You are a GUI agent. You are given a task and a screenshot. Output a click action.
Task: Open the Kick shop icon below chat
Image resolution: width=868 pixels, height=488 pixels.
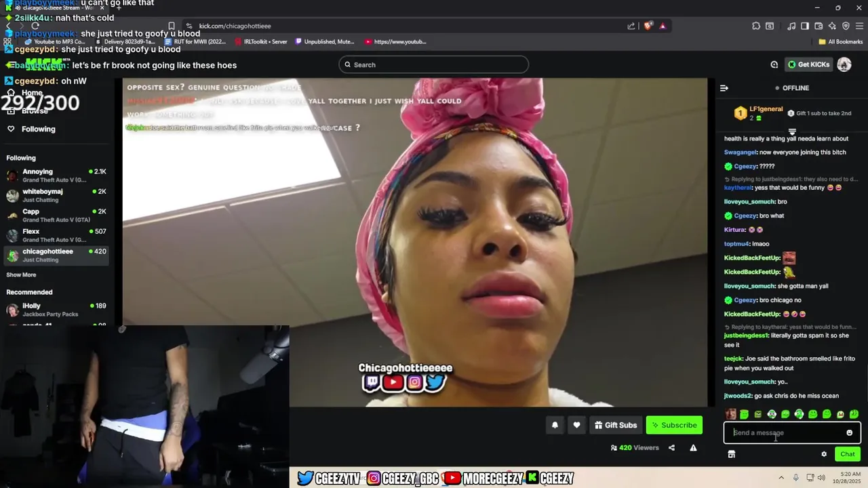coord(731,454)
